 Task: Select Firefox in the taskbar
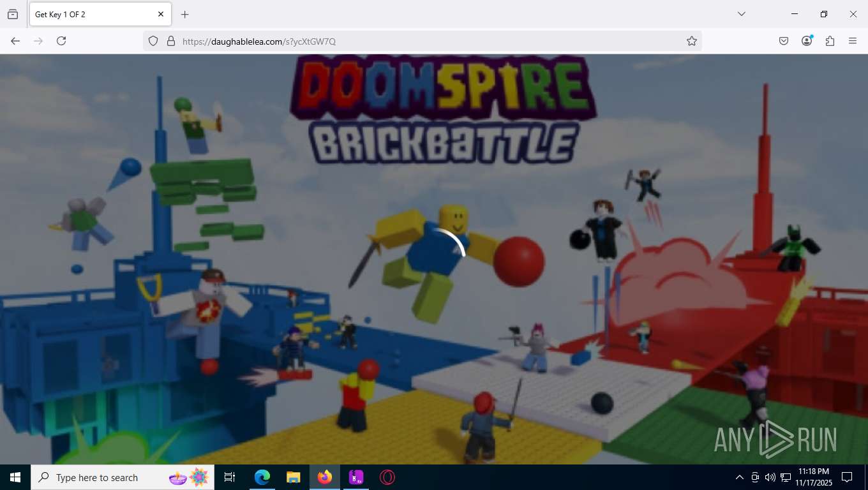pos(325,477)
